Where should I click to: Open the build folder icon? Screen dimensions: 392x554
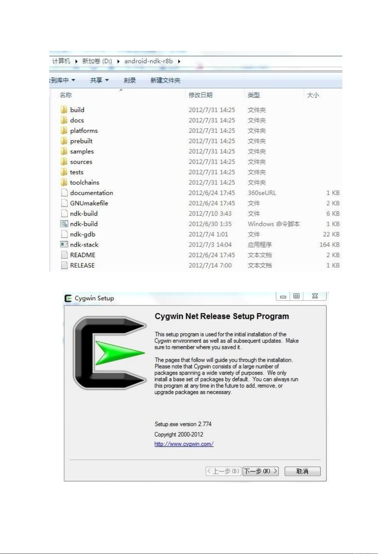[64, 109]
